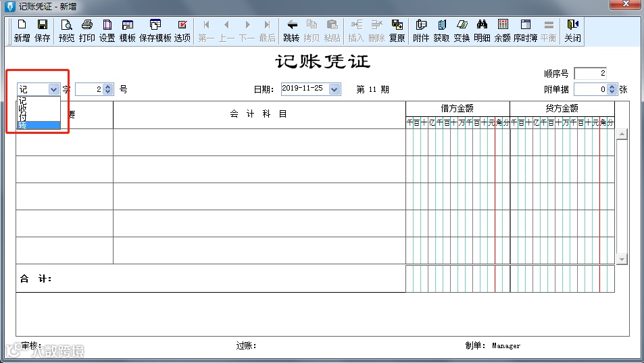The height and width of the screenshot is (363, 644).
Task: Click the scroll down arrow of entry grid
Action: [x=622, y=259]
